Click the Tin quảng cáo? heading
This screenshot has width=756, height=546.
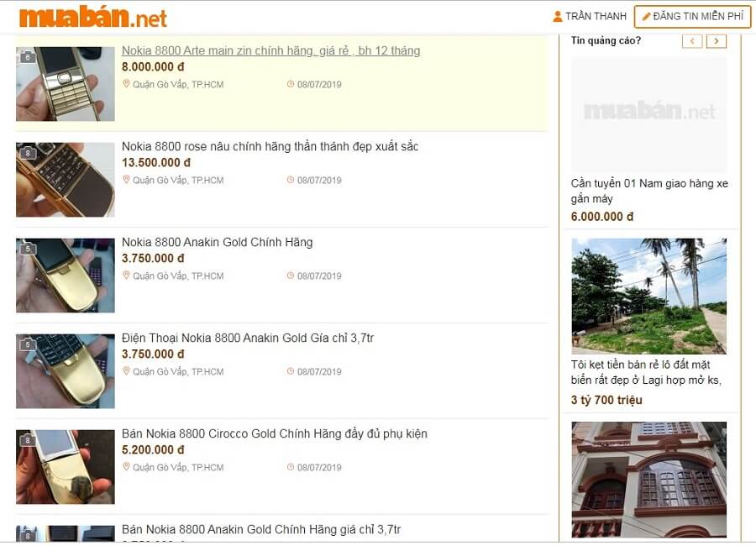[x=606, y=40]
